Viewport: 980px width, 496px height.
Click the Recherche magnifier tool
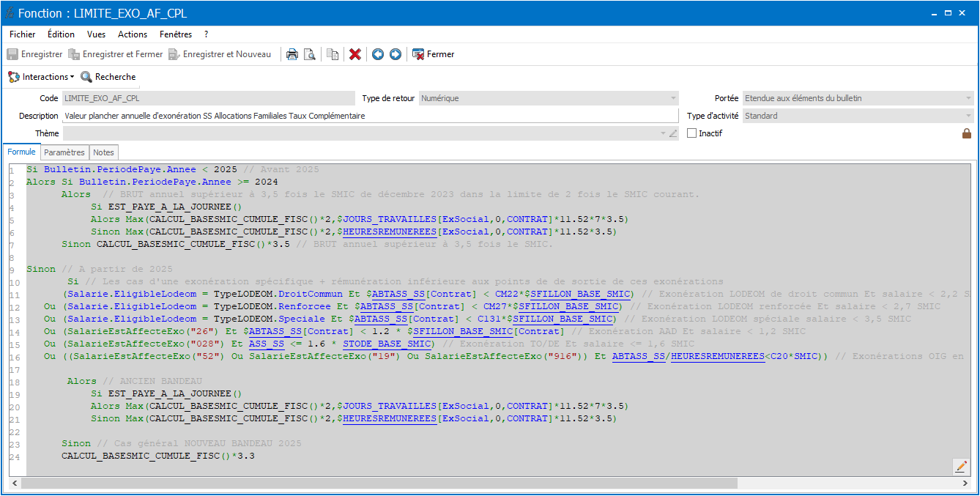pos(108,77)
